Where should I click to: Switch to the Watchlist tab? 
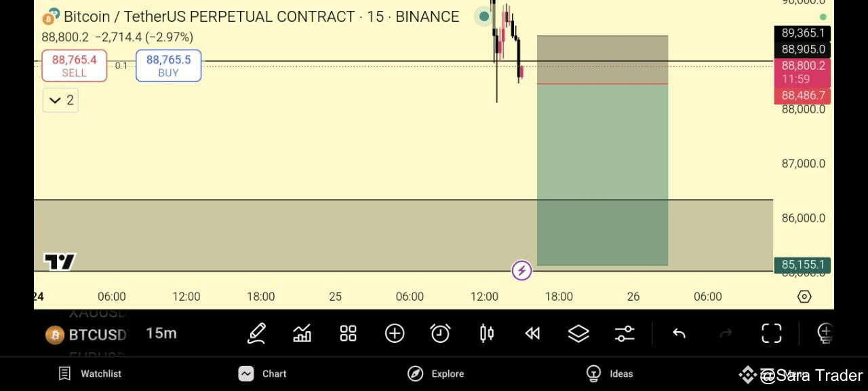coord(89,373)
